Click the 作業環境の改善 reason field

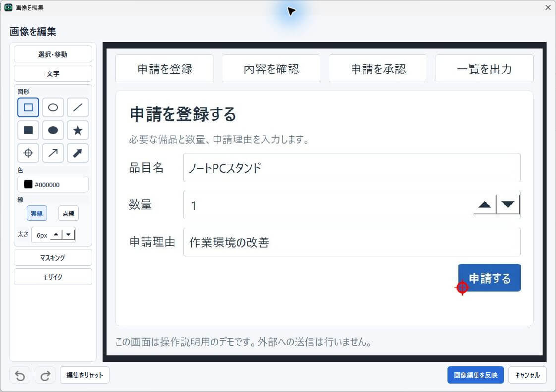tap(352, 242)
